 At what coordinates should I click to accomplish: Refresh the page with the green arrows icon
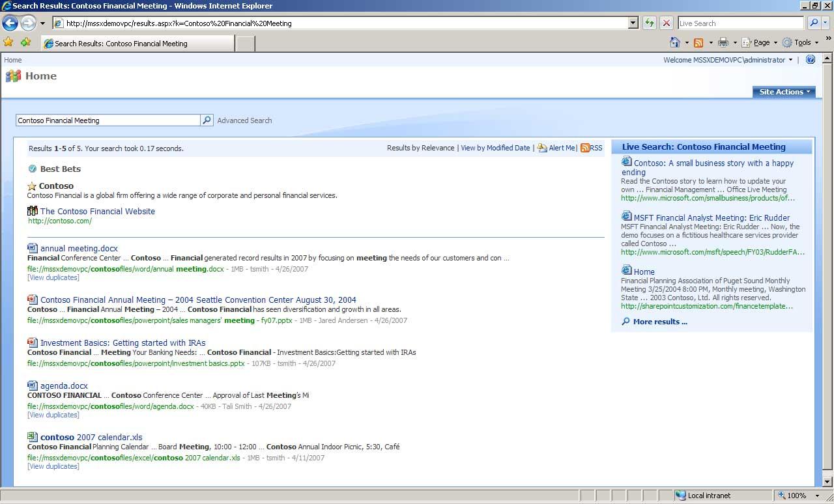[x=649, y=23]
